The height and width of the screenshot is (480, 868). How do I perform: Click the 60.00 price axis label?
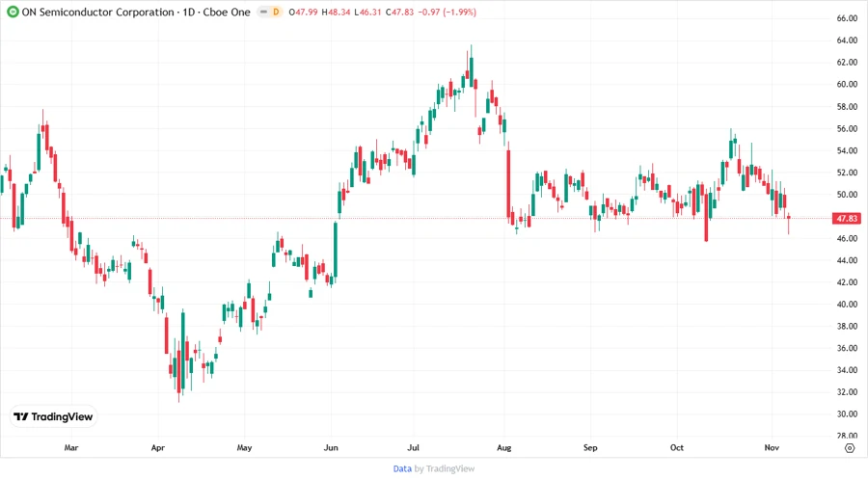pos(847,84)
